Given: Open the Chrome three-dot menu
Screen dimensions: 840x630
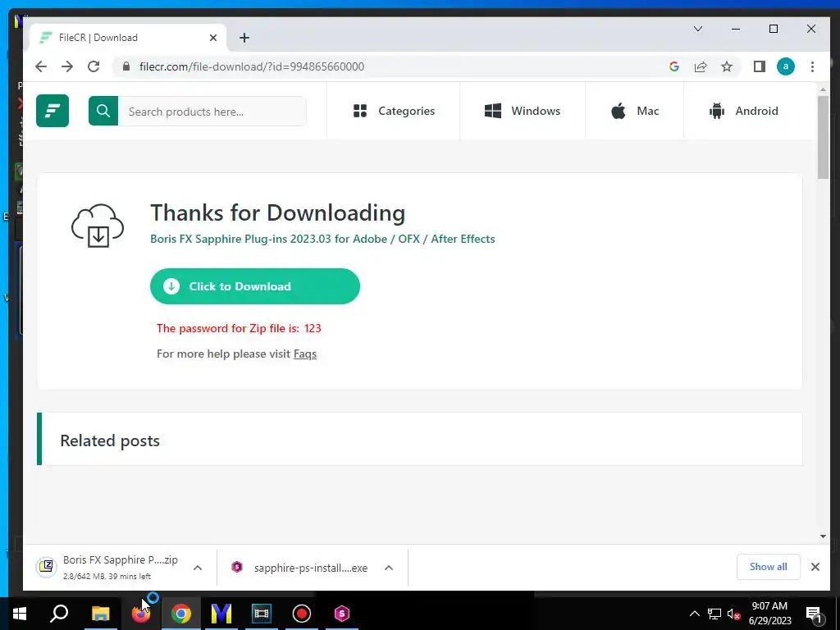Looking at the screenshot, I should pos(812,66).
